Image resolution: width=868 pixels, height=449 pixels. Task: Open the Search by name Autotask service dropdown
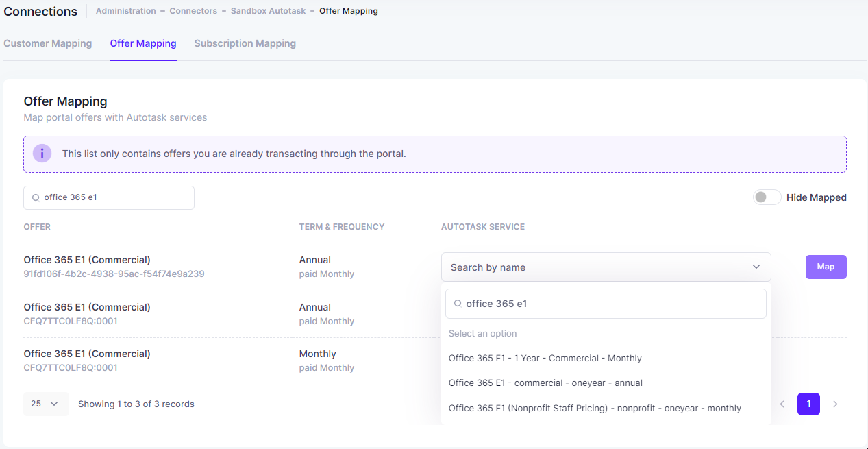pyautogui.click(x=606, y=267)
